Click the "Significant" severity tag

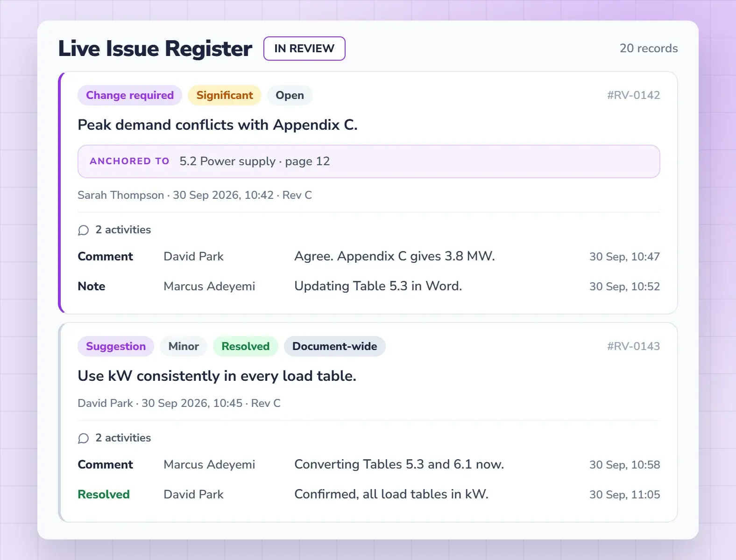[225, 95]
